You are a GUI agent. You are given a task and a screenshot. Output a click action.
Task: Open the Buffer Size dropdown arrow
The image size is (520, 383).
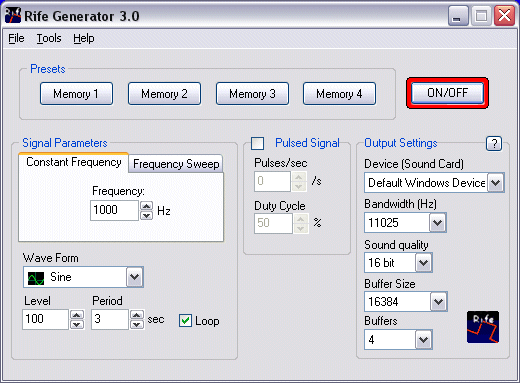[x=438, y=302]
